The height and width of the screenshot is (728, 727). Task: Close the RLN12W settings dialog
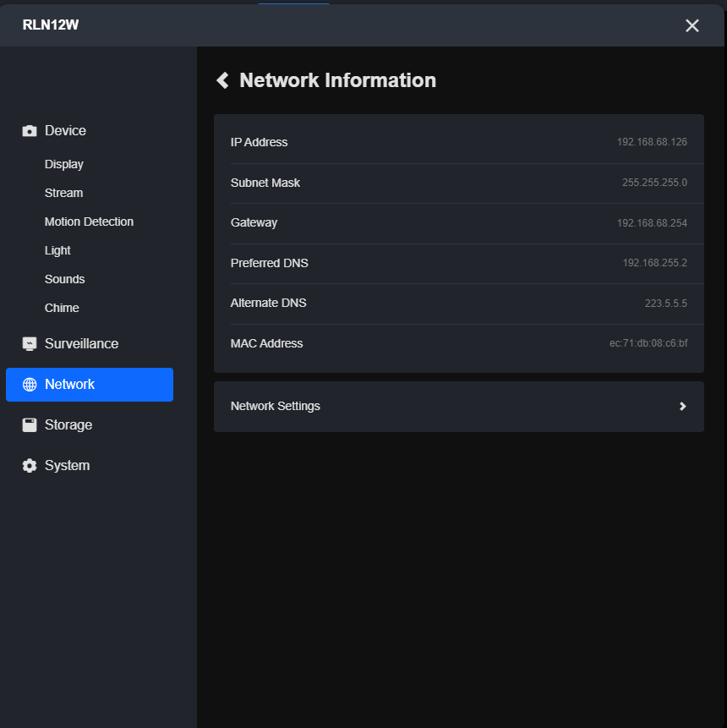pos(691,25)
